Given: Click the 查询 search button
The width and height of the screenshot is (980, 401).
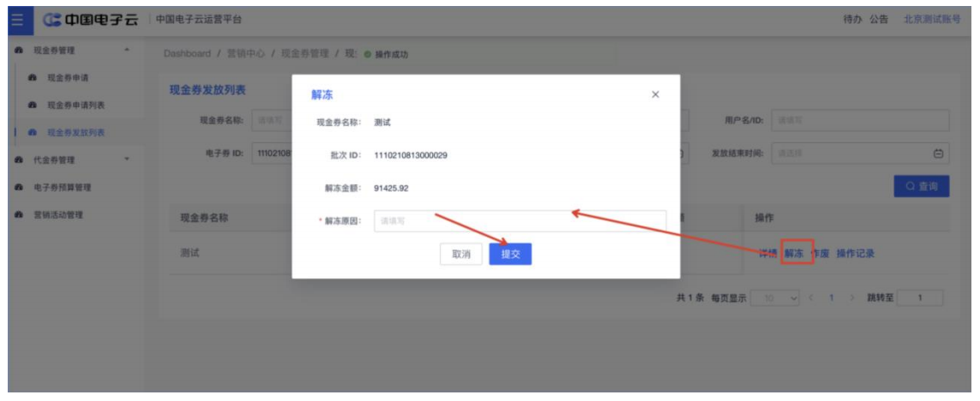Looking at the screenshot, I should tap(921, 186).
